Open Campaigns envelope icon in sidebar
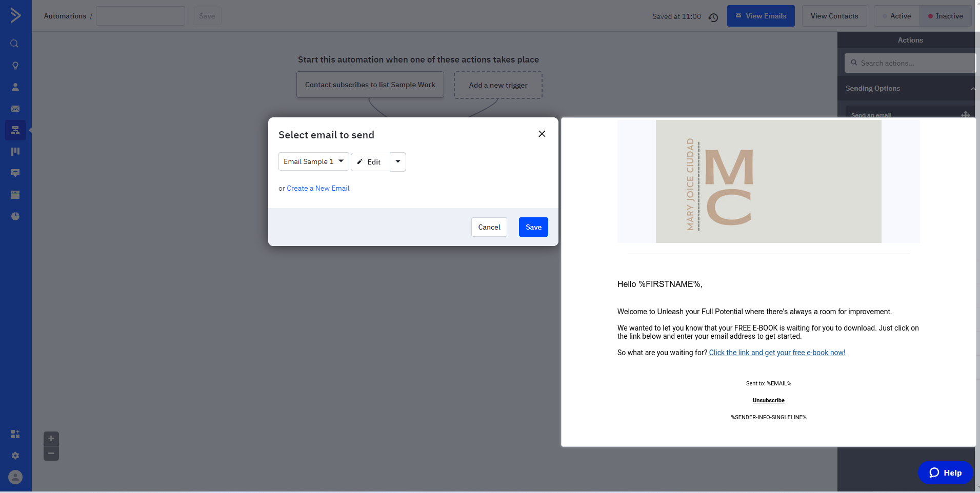This screenshot has width=980, height=493. [x=15, y=109]
